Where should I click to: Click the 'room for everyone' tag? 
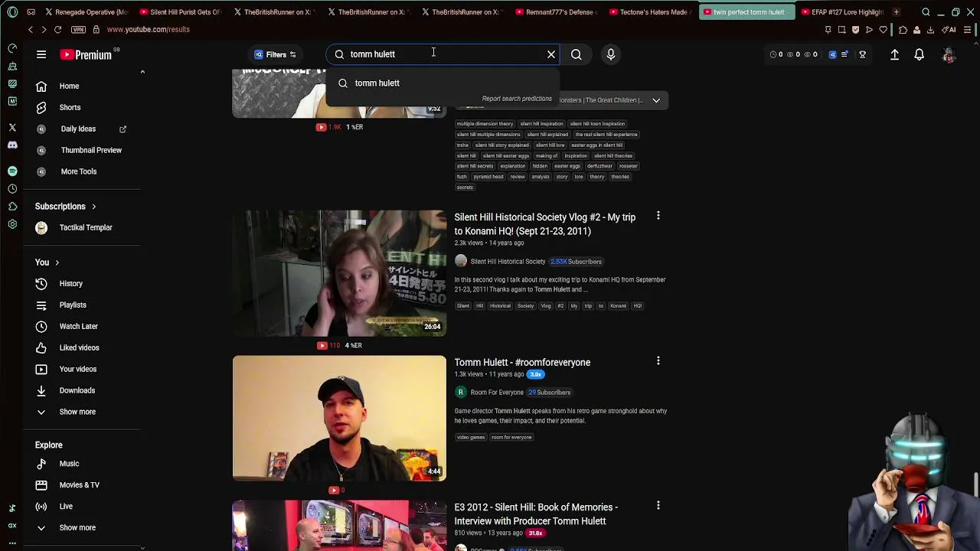click(x=511, y=437)
